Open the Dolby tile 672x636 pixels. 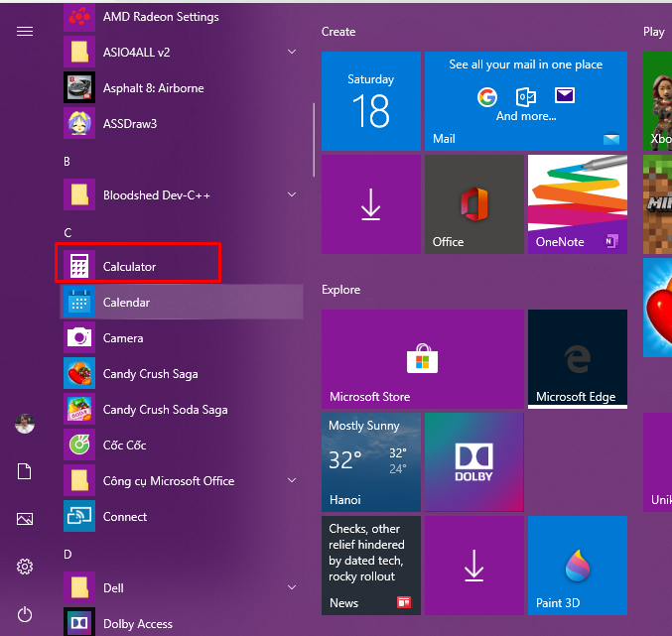(474, 462)
